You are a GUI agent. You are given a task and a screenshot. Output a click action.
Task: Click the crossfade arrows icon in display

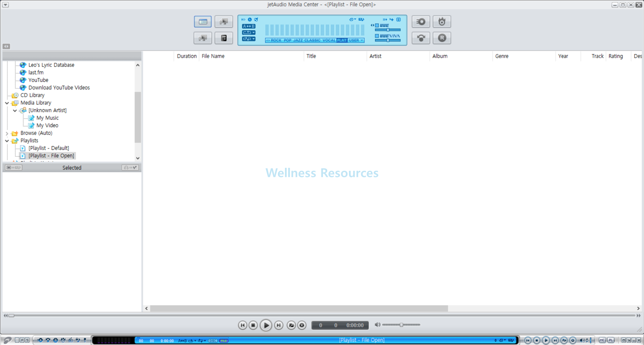385,19
